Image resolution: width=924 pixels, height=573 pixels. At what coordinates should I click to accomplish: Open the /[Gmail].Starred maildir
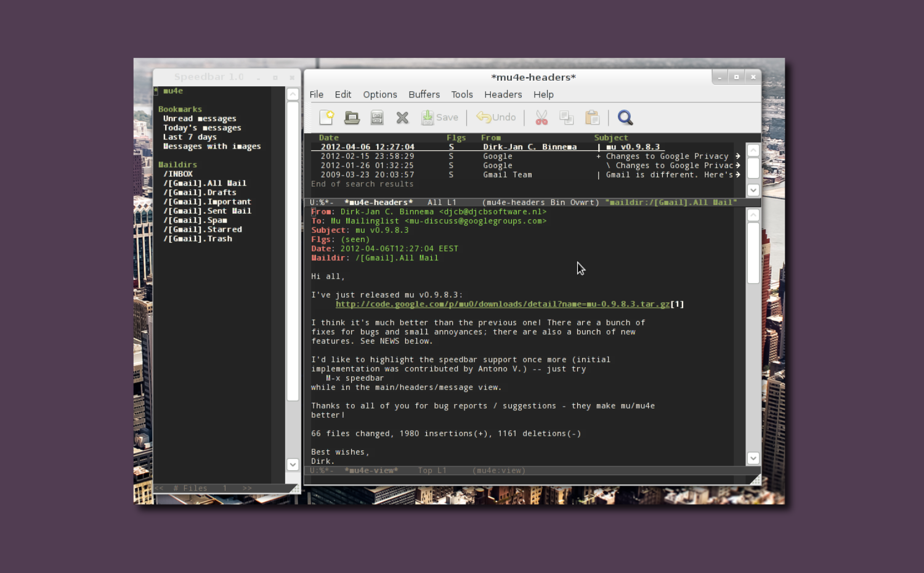pyautogui.click(x=202, y=229)
